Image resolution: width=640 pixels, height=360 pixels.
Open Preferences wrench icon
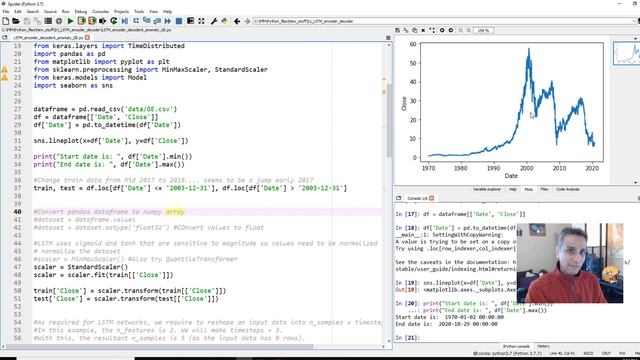214,21
